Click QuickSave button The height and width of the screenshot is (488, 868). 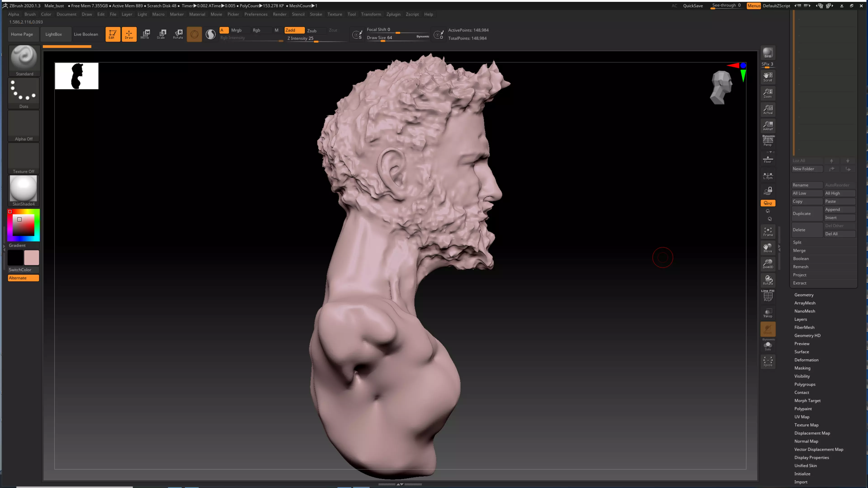point(693,6)
